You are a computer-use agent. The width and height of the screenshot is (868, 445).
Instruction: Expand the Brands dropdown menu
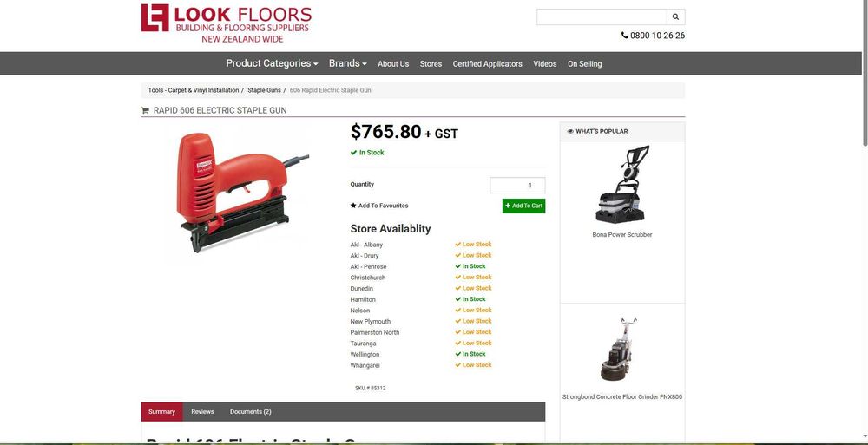(x=348, y=63)
